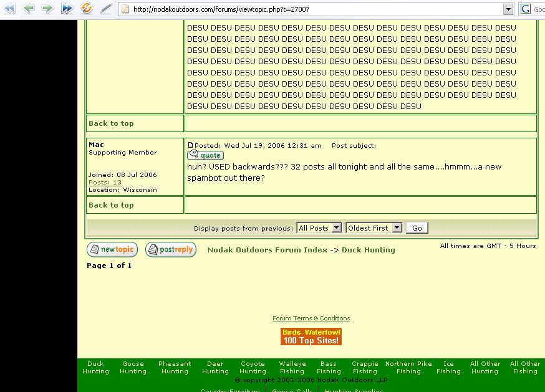Open Northern Pike Fishing in the footer menu
Screen dimensions: 545x392
click(408, 367)
